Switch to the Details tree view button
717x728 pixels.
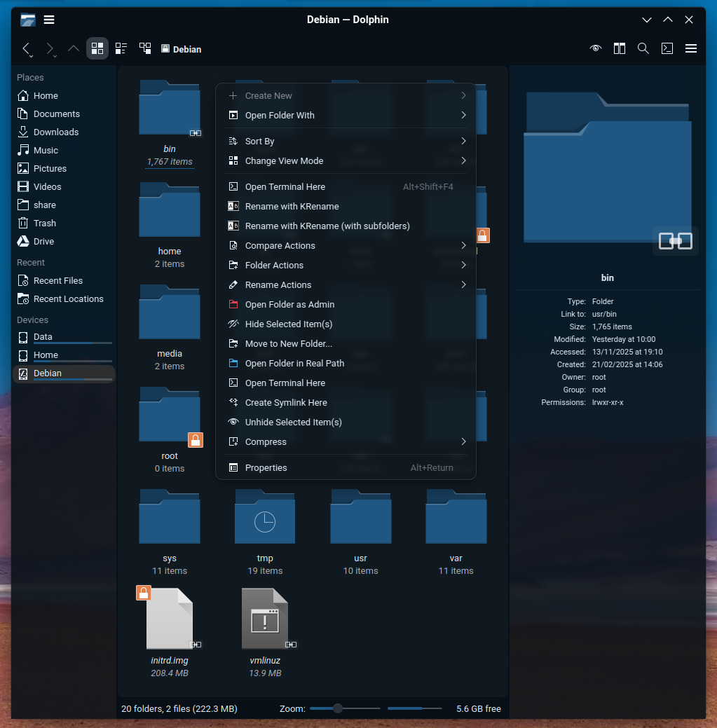(145, 48)
